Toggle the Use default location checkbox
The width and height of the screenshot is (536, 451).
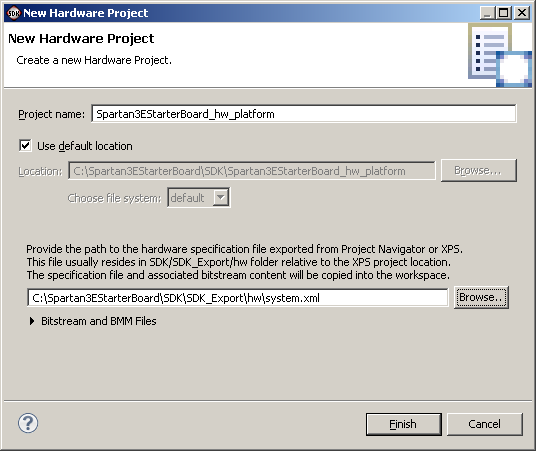(x=25, y=145)
